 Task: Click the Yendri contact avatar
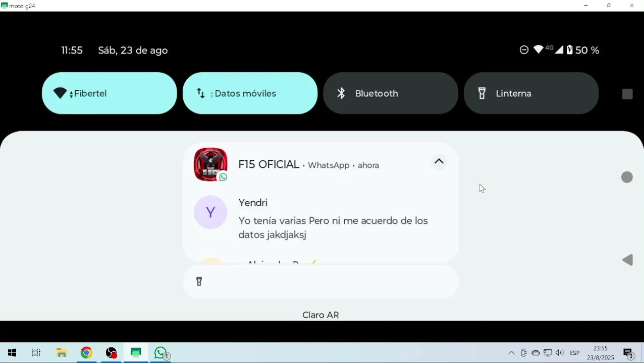(x=210, y=212)
